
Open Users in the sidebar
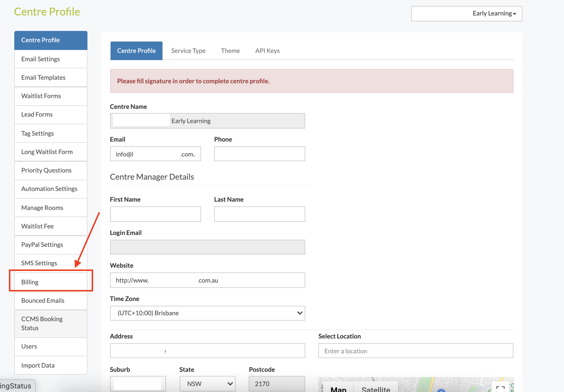pyautogui.click(x=51, y=346)
